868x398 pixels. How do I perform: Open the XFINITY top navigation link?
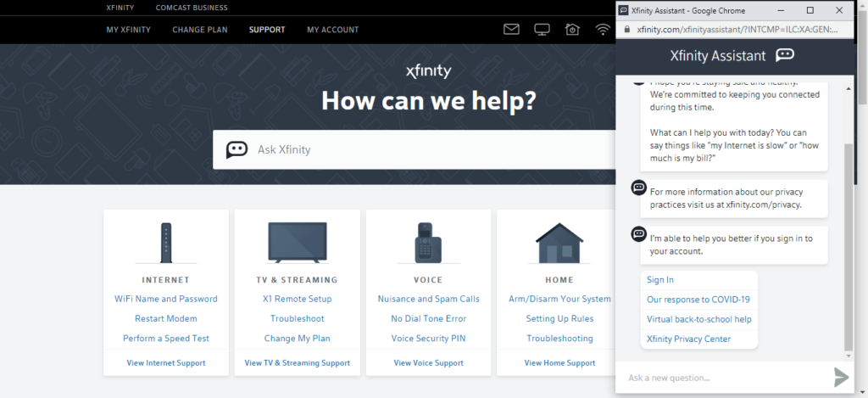click(120, 8)
